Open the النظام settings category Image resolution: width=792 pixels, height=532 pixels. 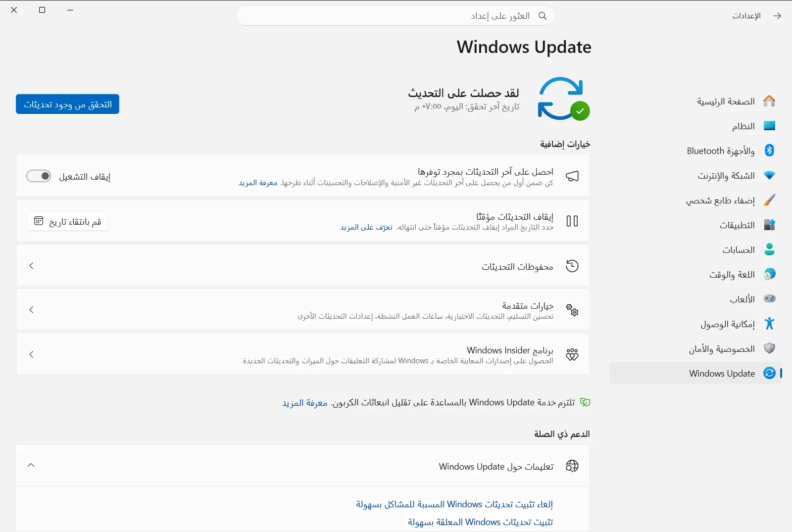[x=695, y=126]
